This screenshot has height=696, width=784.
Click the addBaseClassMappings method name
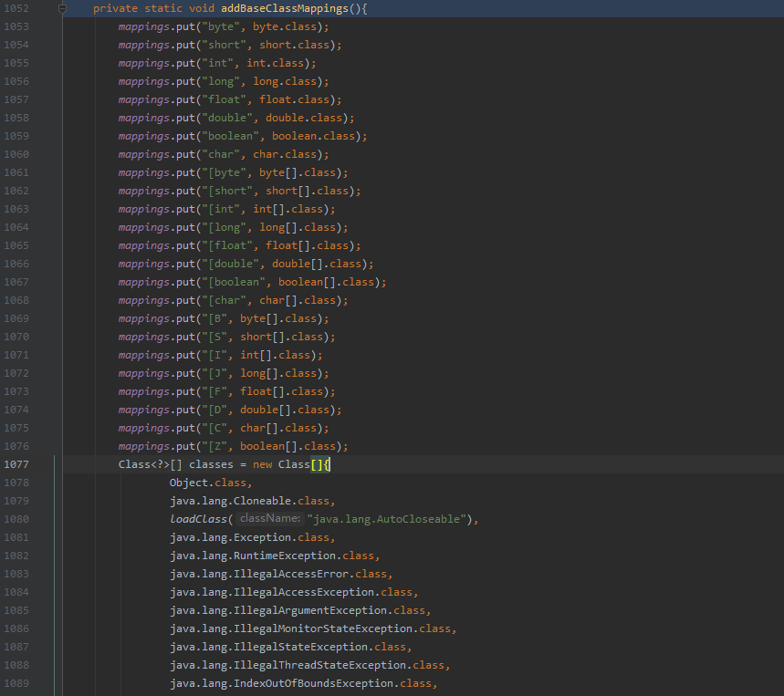(285, 8)
